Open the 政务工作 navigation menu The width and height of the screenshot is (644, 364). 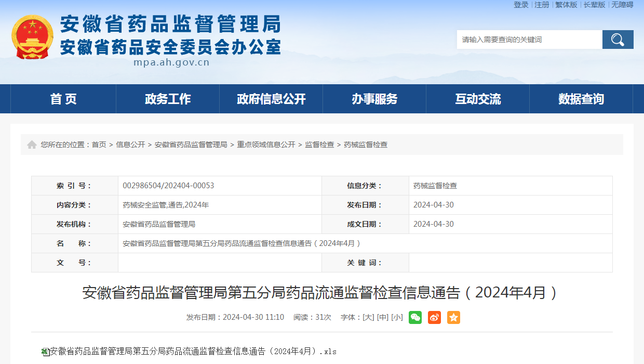(168, 99)
